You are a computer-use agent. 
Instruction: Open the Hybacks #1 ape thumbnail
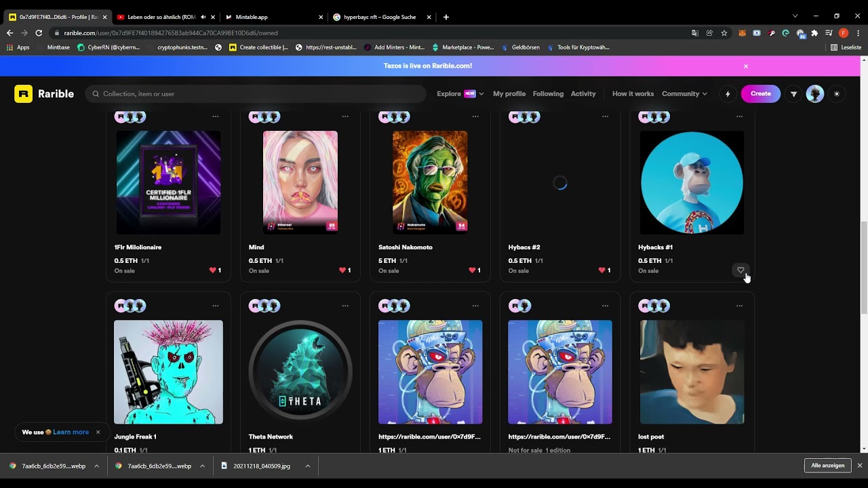692,182
